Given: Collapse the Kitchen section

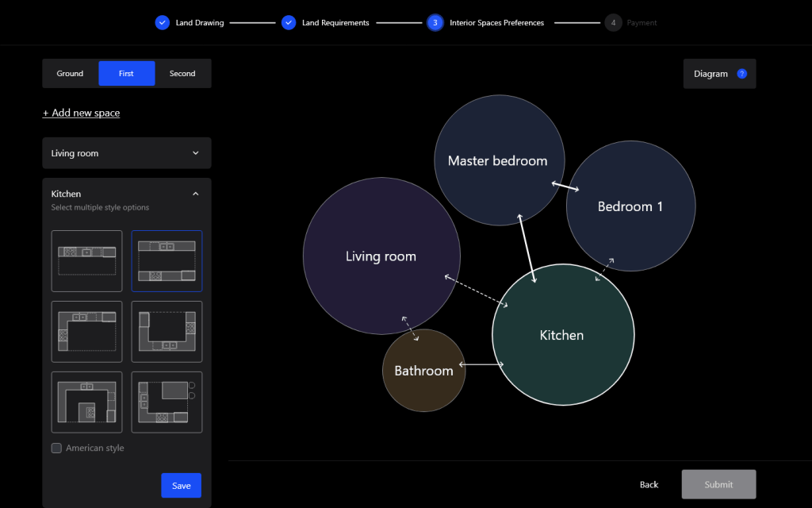Looking at the screenshot, I should [195, 194].
